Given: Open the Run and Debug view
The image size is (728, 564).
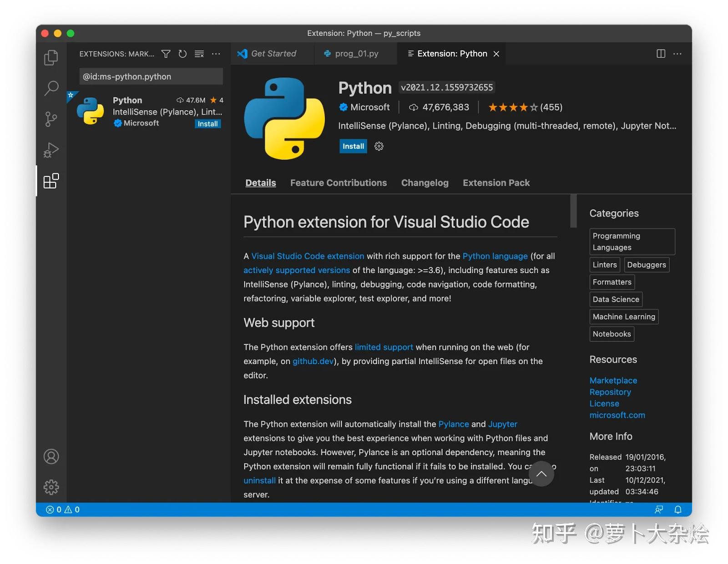Looking at the screenshot, I should tap(51, 149).
